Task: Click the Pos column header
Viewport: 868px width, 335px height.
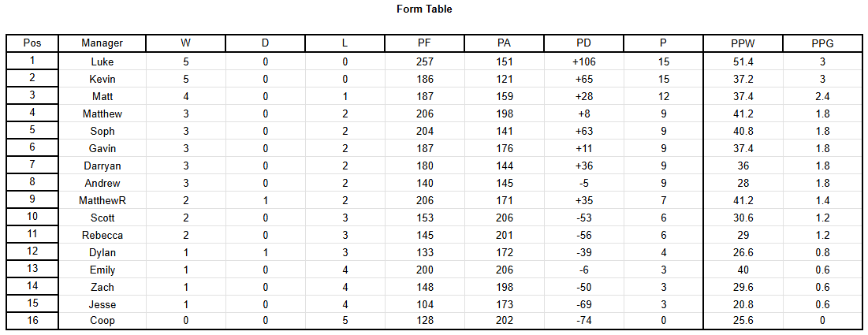Action: [x=32, y=43]
